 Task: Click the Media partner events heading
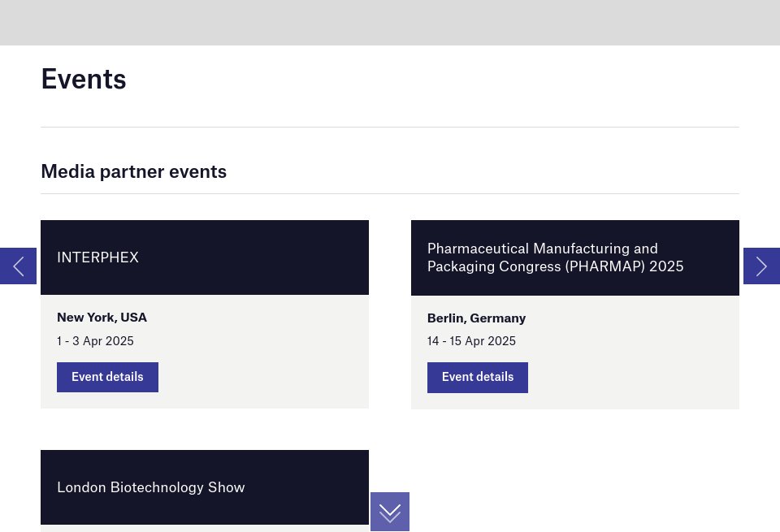pos(133,171)
